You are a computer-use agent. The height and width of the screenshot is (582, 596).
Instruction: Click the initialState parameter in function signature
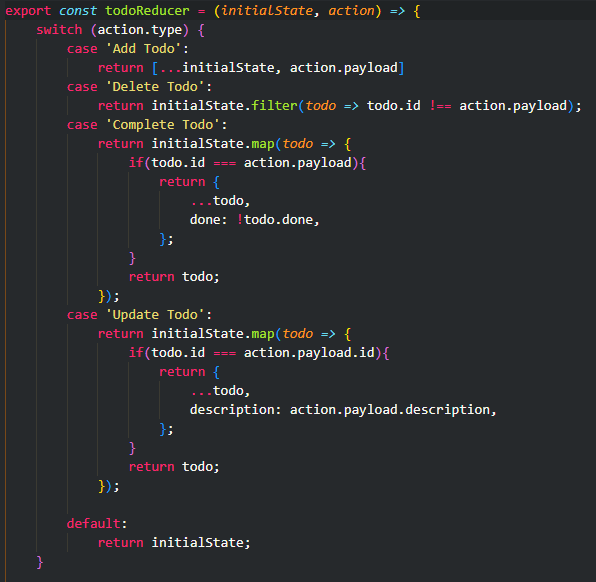click(267, 11)
